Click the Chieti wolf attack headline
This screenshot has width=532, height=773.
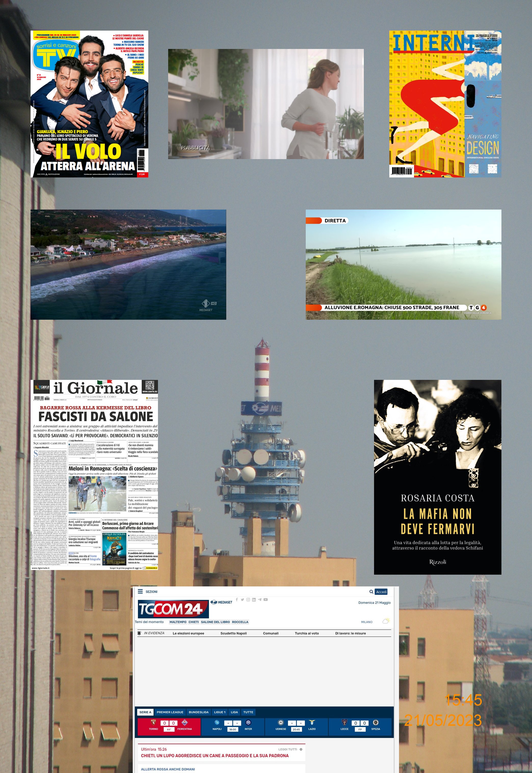tap(215, 756)
